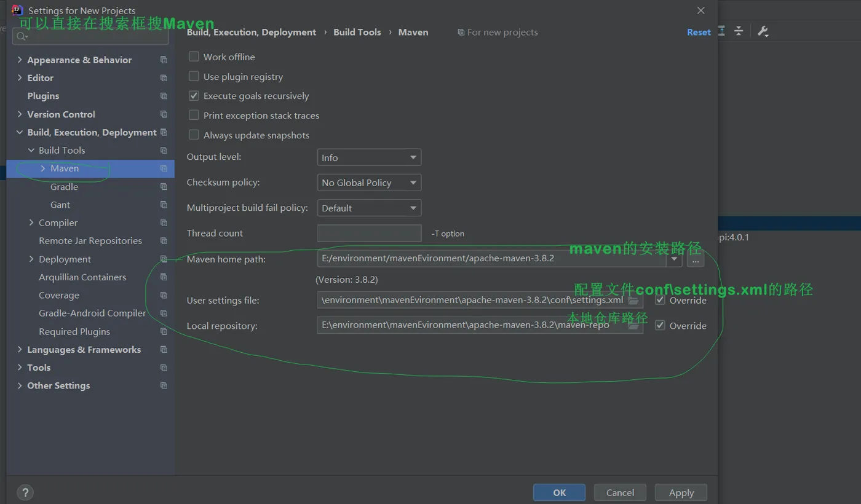
Task: Click the folder browse icon in User settings file
Action: coord(633,301)
